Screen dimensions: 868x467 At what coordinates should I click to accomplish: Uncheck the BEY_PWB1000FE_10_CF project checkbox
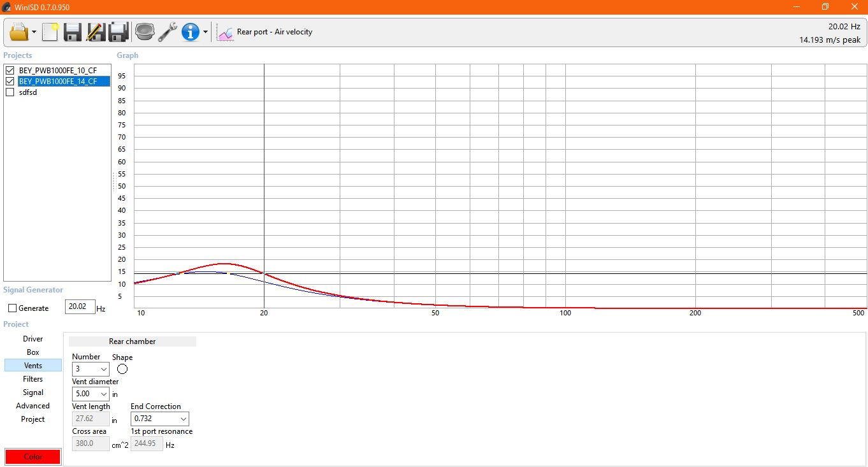10,70
